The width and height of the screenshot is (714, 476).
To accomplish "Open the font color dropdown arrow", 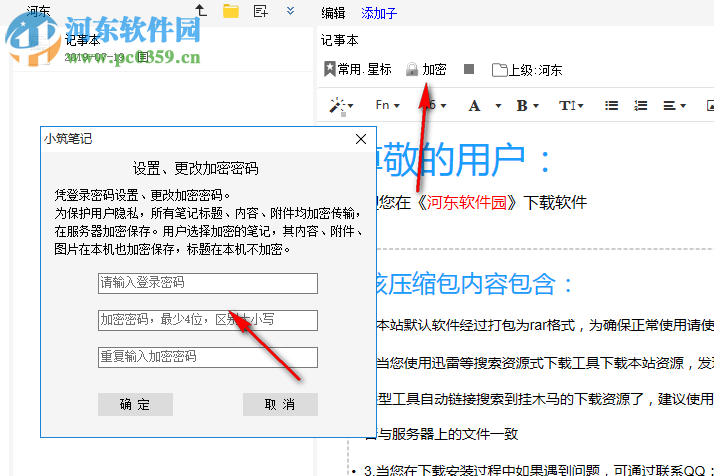I will (498, 106).
